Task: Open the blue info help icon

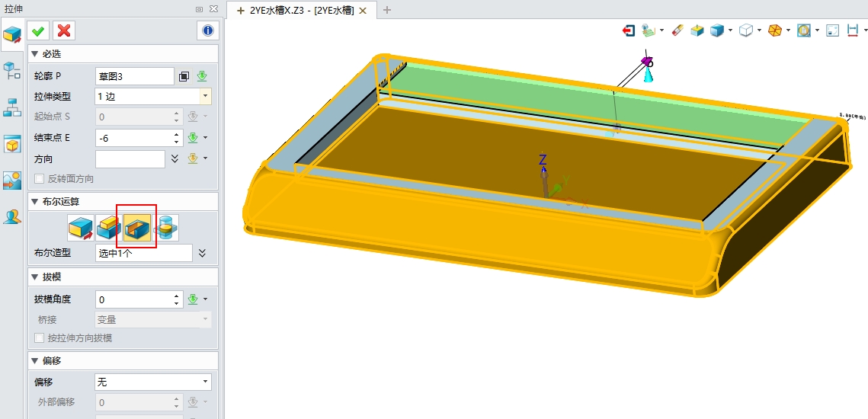Action: pyautogui.click(x=207, y=30)
